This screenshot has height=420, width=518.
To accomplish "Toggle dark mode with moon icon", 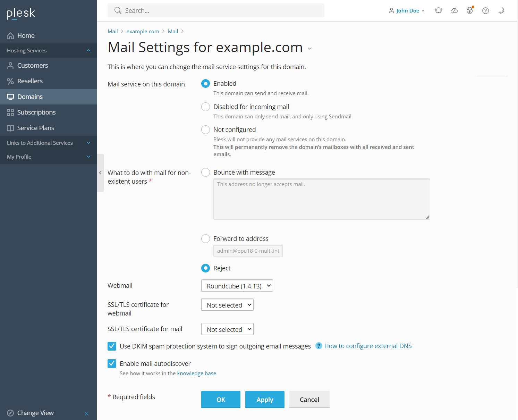I will pyautogui.click(x=501, y=10).
